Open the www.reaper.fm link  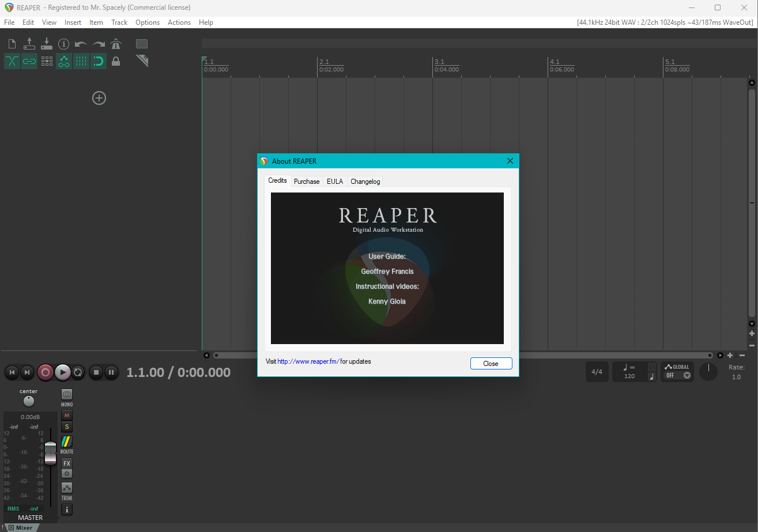(308, 361)
